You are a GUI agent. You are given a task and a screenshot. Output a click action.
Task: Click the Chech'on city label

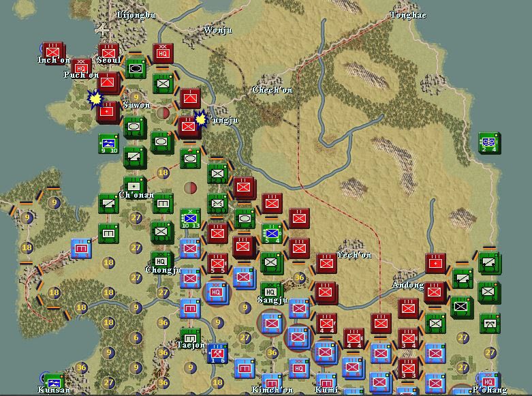272,90
